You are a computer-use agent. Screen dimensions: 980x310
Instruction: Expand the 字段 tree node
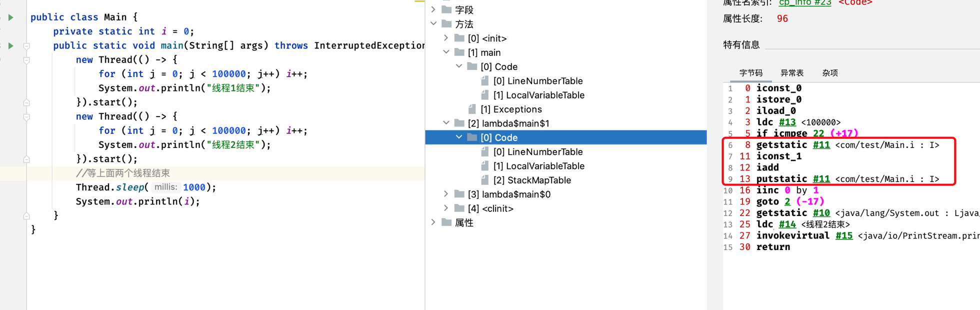(433, 9)
